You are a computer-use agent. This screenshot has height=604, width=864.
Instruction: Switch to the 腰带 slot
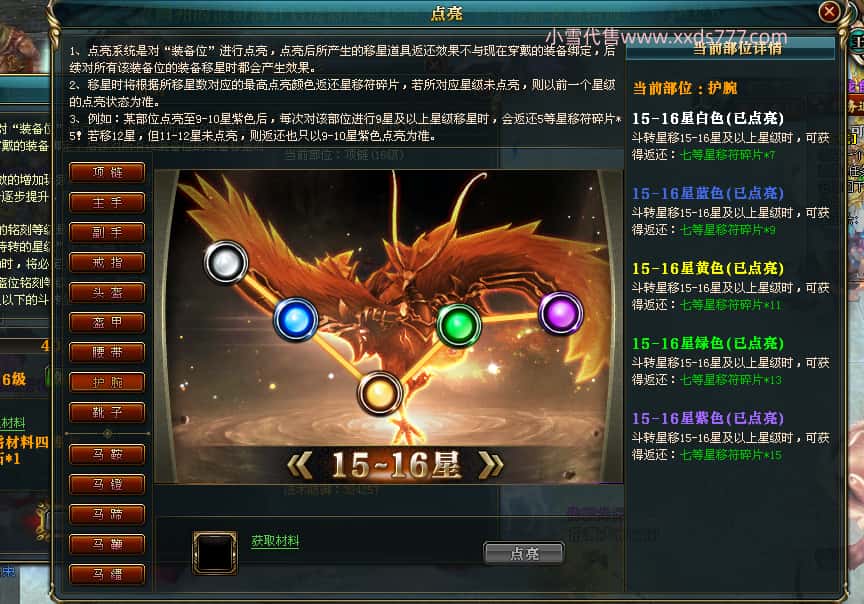coord(107,352)
